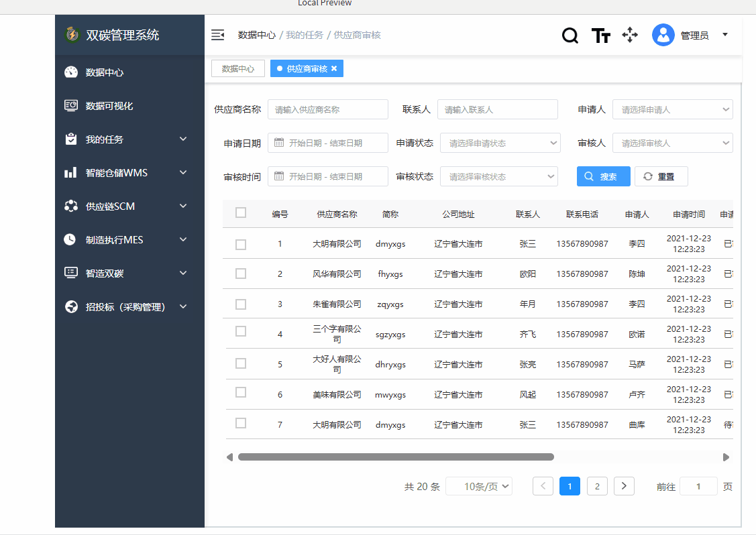This screenshot has height=535, width=756.
Task: Click the 数据可视化 sidebar icon
Action: click(71, 105)
